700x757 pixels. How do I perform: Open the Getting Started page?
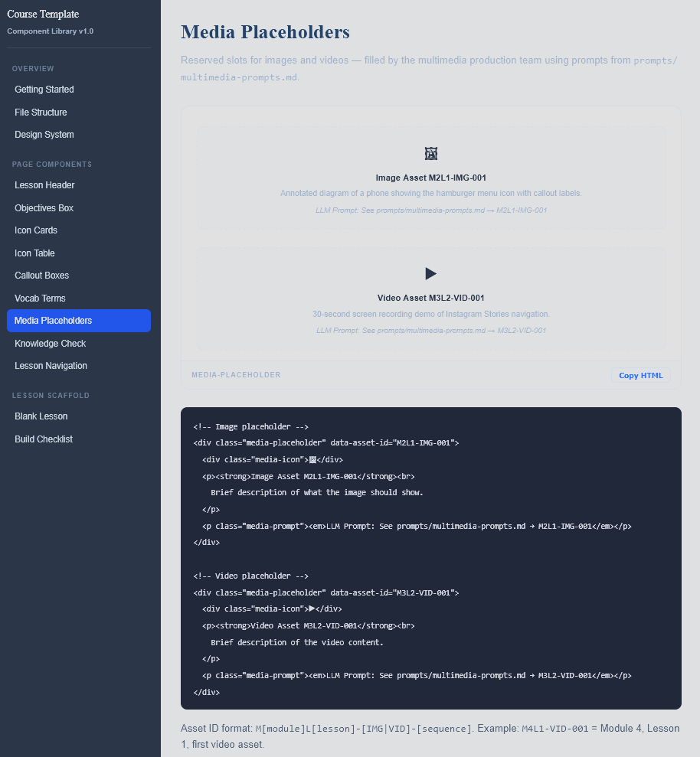(x=44, y=90)
